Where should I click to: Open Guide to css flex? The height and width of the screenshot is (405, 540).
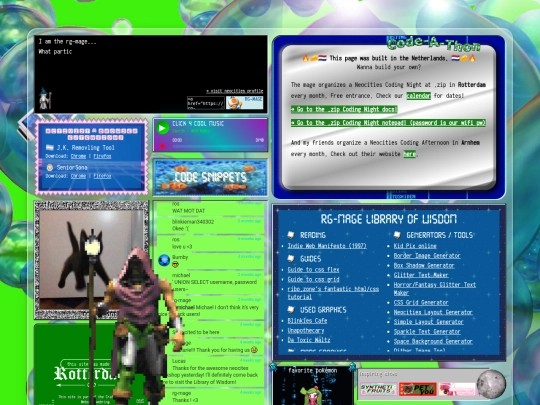313,270
